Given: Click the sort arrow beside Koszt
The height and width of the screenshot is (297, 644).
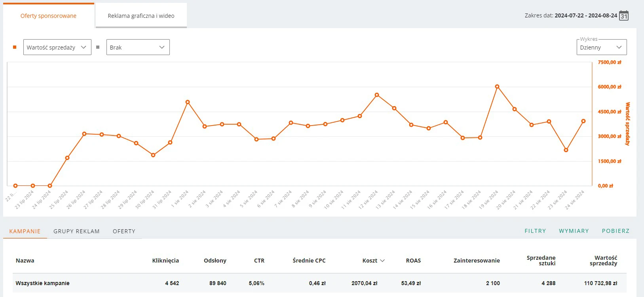Looking at the screenshot, I should point(382,261).
